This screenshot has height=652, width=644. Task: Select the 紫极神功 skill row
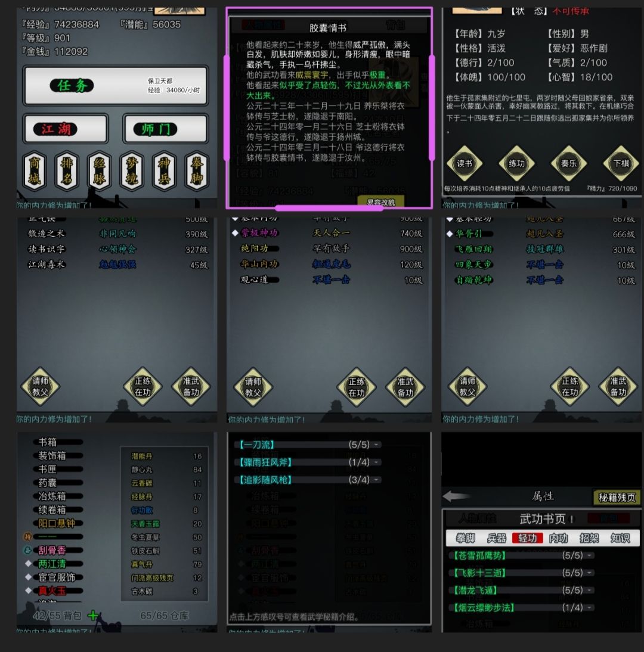(329, 233)
